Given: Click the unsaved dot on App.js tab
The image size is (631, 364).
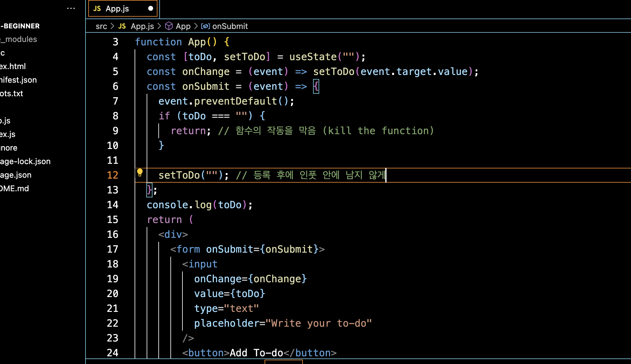Looking at the screenshot, I should 151,9.
